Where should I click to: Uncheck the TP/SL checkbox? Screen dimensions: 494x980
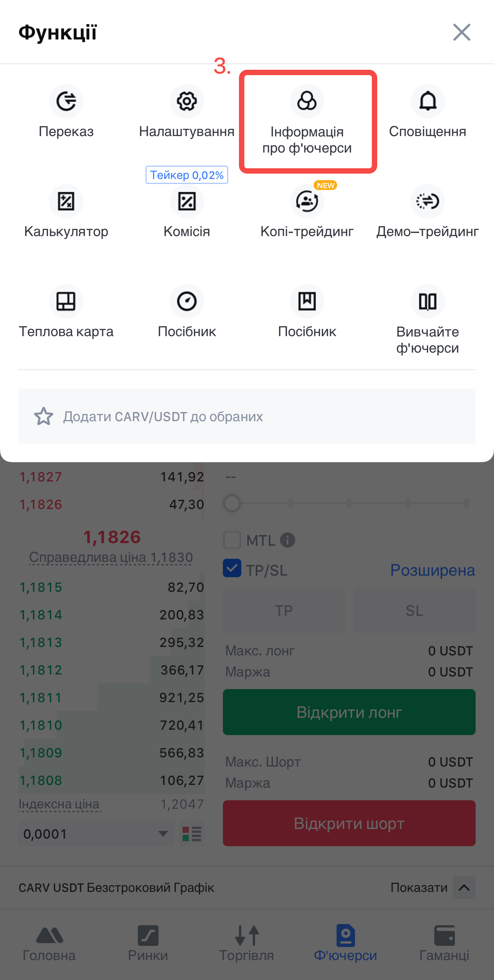coord(232,569)
